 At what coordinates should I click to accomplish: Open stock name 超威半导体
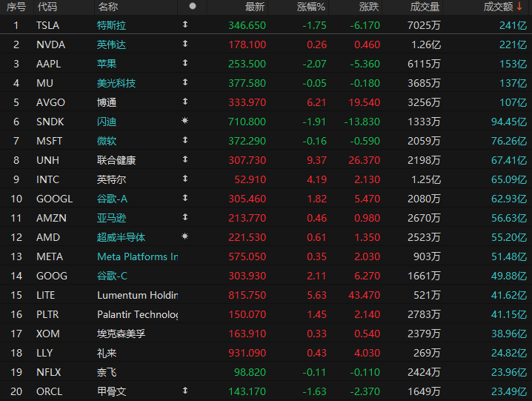121,237
